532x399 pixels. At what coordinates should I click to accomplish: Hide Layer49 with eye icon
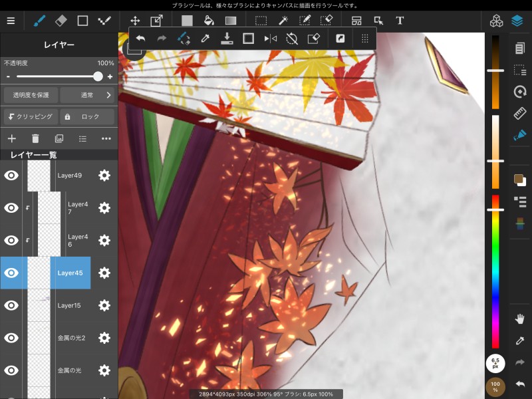[x=11, y=176]
